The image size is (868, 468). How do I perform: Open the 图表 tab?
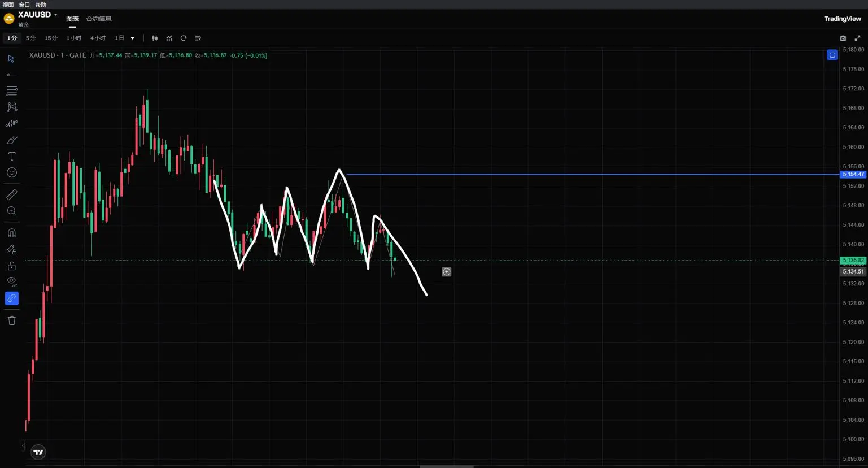pyautogui.click(x=72, y=19)
